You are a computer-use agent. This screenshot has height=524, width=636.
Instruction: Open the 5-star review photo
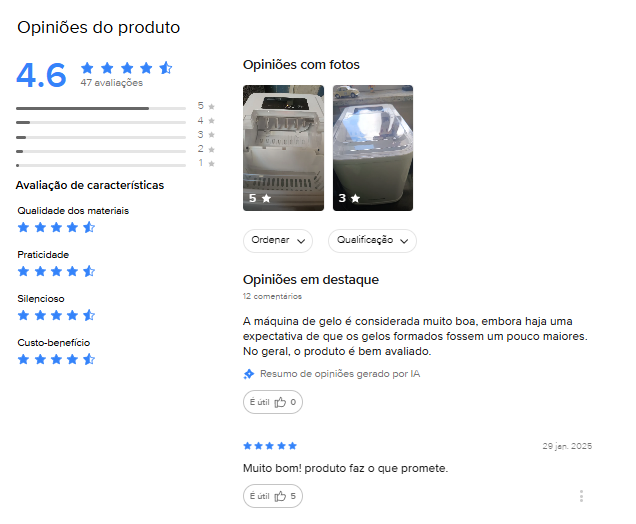pyautogui.click(x=284, y=148)
